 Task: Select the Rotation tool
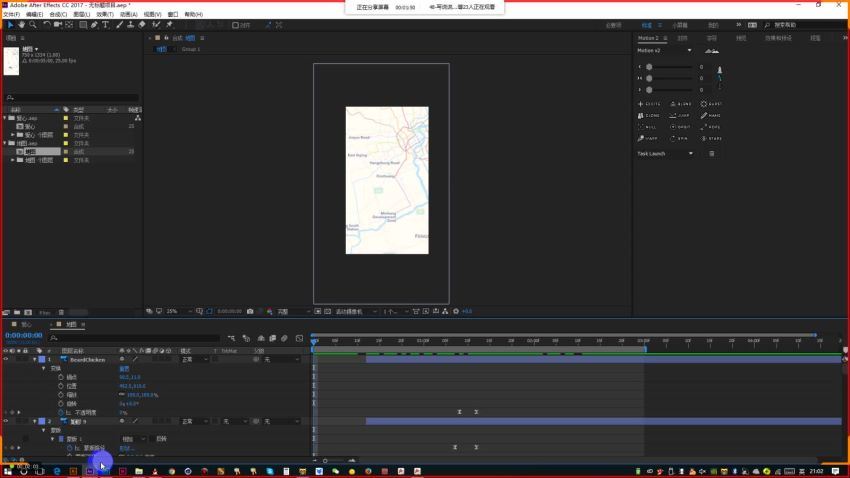tap(47, 25)
